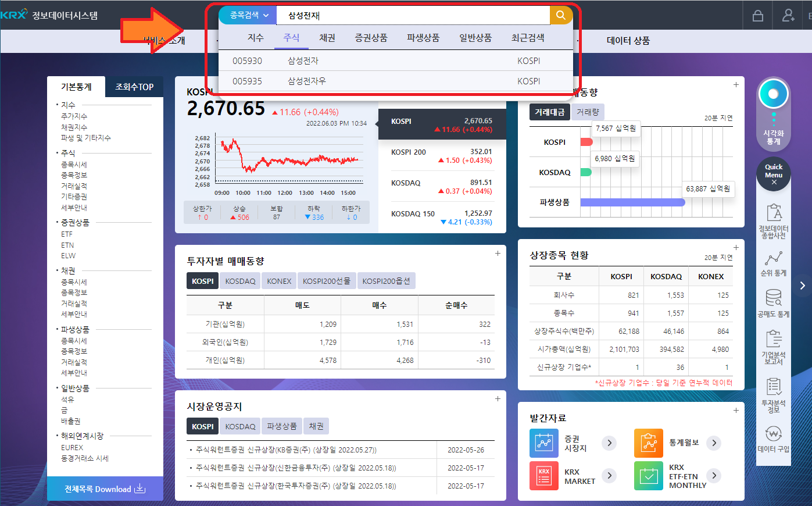The width and height of the screenshot is (812, 506).
Task: Click the orange search magnifier button
Action: (561, 15)
